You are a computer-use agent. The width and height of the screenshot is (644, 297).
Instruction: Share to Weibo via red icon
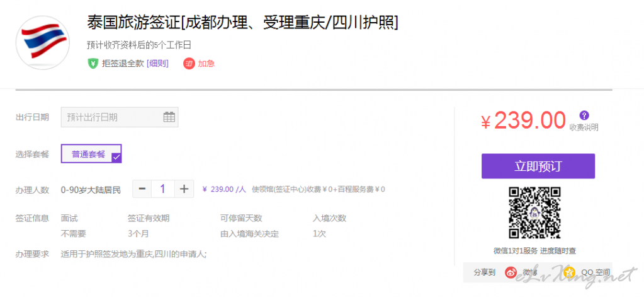pos(511,272)
